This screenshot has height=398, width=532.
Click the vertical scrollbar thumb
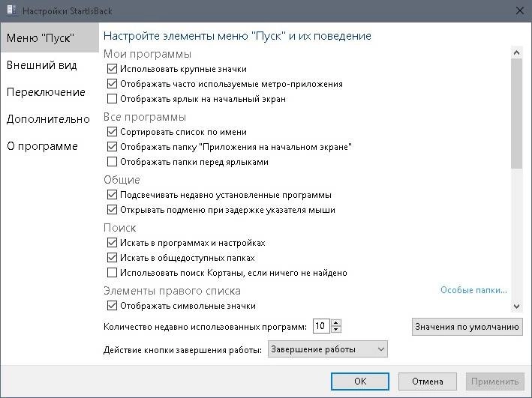pyautogui.click(x=516, y=114)
